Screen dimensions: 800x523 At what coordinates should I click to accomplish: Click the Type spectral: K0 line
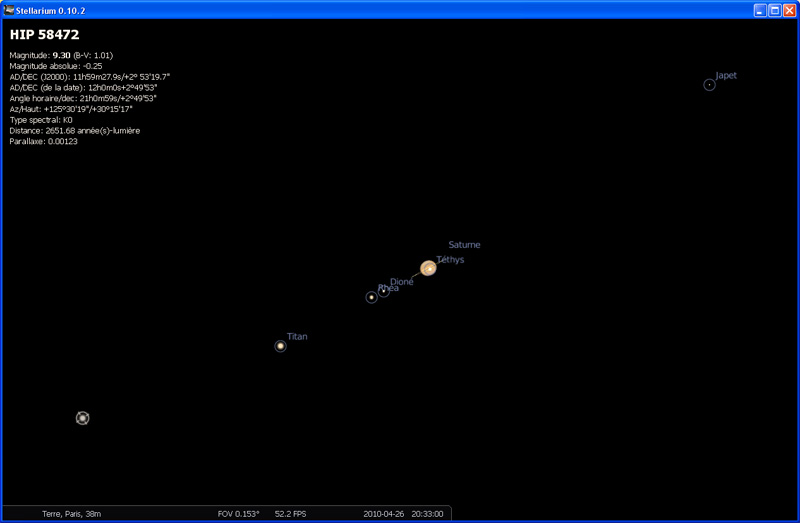[41, 120]
